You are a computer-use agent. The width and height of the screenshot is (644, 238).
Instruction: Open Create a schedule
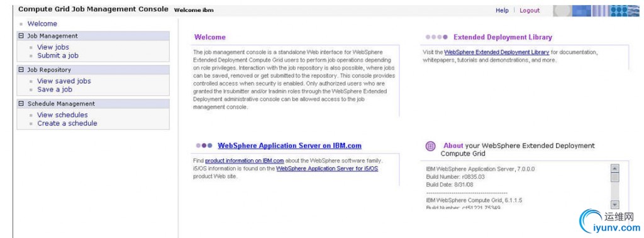[x=67, y=123]
